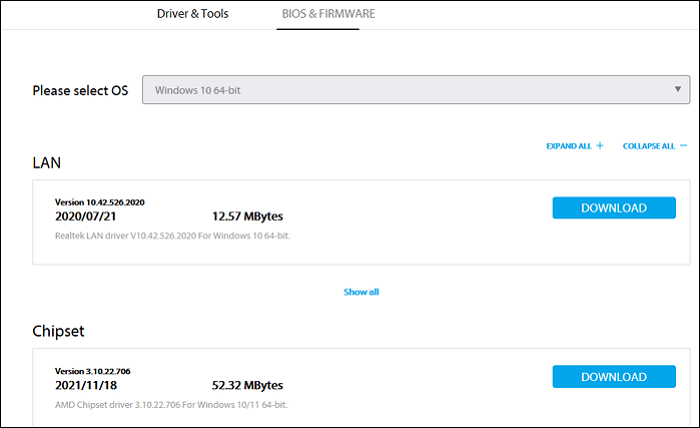Click the 52.32 MBytes file size
This screenshot has height=428, width=700.
(x=248, y=385)
